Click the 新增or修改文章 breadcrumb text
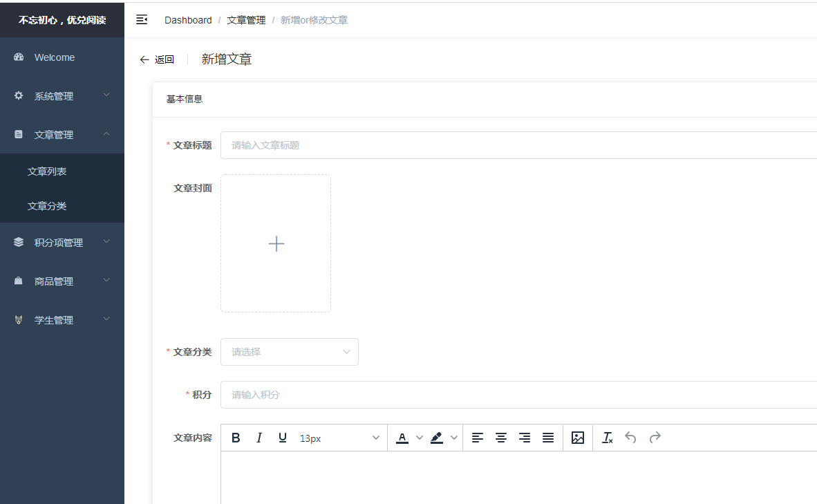The image size is (817, 504). click(314, 20)
